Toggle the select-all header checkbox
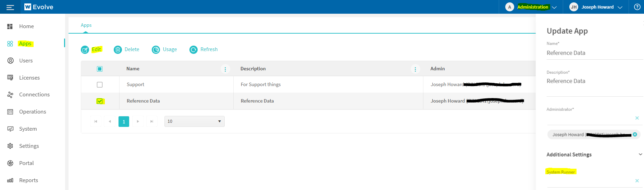 click(x=100, y=69)
